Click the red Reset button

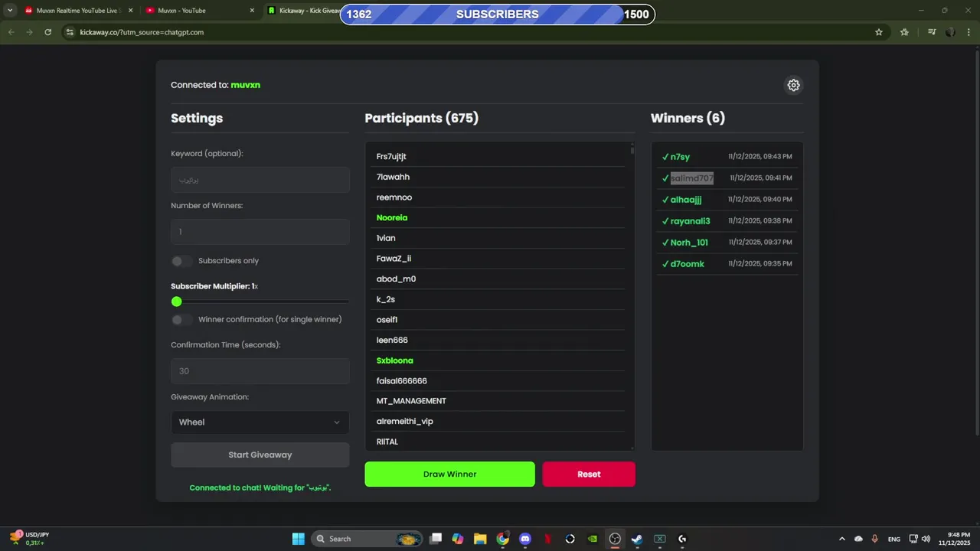point(589,474)
